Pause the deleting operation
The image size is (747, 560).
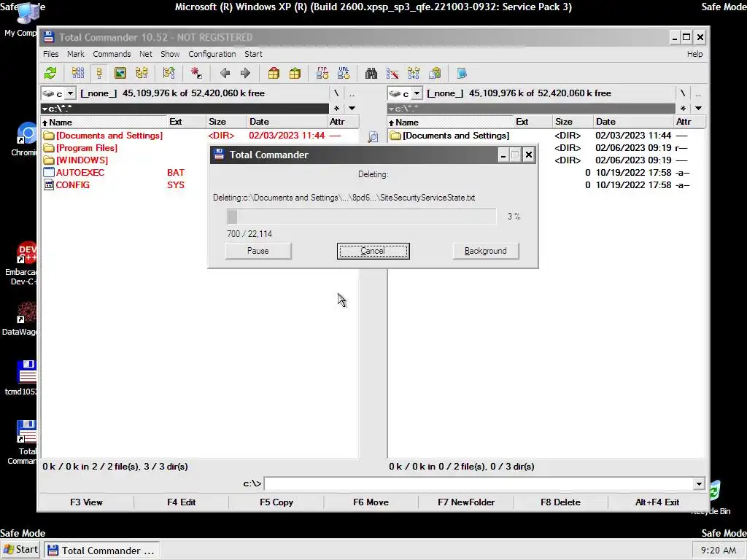pyautogui.click(x=258, y=251)
